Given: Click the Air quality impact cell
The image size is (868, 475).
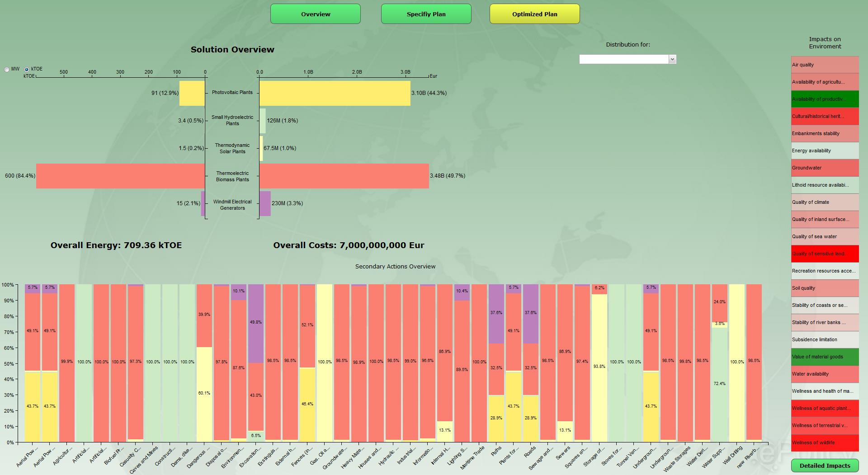Looking at the screenshot, I should point(825,65).
